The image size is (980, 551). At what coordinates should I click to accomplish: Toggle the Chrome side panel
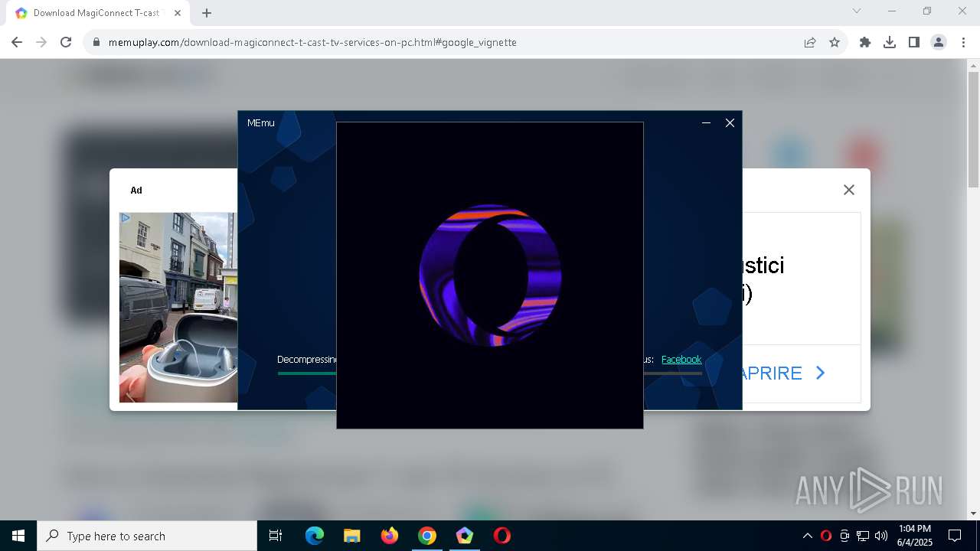pyautogui.click(x=914, y=42)
